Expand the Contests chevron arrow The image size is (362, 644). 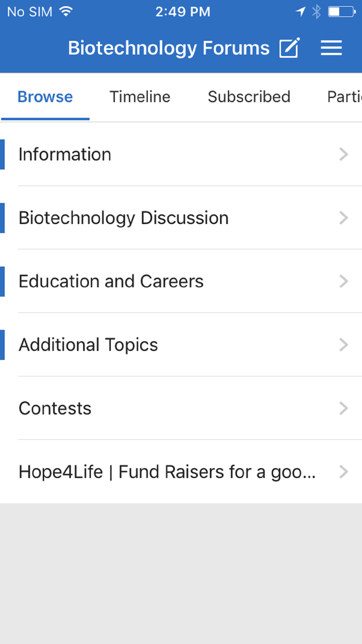[344, 408]
